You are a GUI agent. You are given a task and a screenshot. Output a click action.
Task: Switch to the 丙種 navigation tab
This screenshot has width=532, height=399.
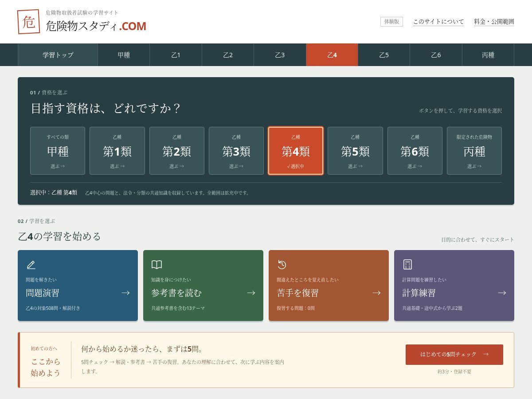pos(488,55)
